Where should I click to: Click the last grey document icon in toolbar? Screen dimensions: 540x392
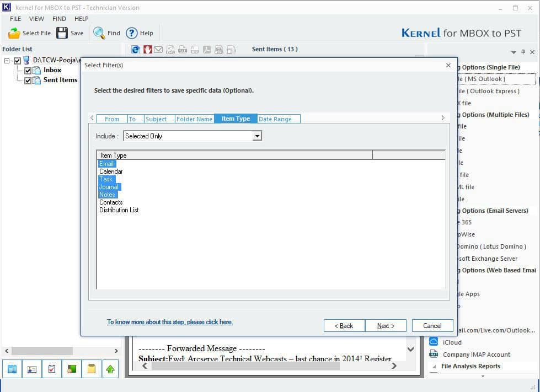(231, 50)
